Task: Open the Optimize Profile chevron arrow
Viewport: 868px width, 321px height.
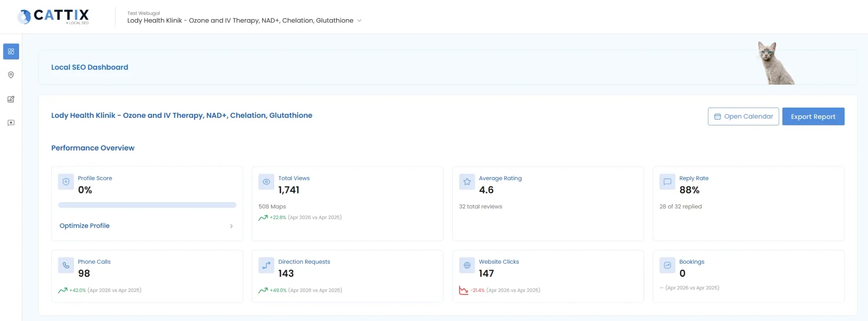Action: tap(231, 226)
